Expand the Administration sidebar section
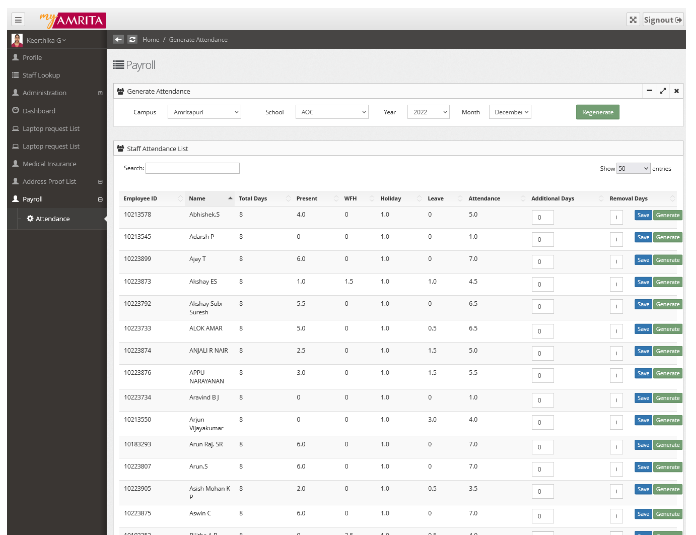 tap(99, 93)
